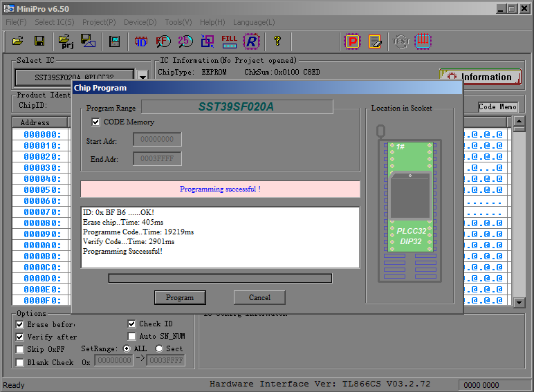
Task: Click the Hardware Interface Ver status text
Action: pyautogui.click(x=320, y=384)
